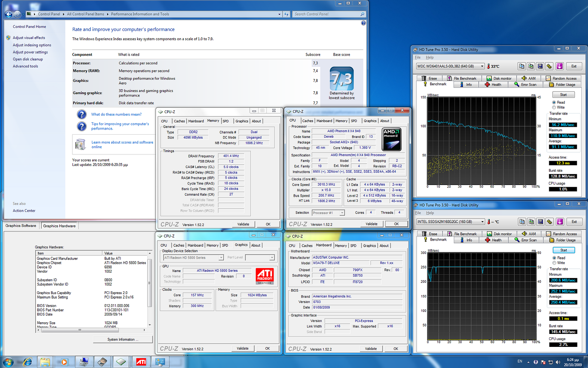Image resolution: width=588 pixels, height=368 pixels.
Task: Click System Information button
Action: pos(123,339)
